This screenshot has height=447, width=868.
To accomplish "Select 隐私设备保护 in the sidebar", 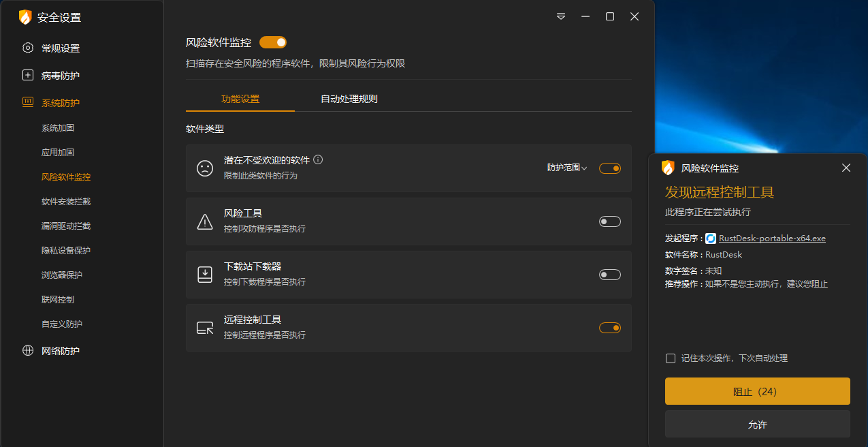I will tap(66, 251).
